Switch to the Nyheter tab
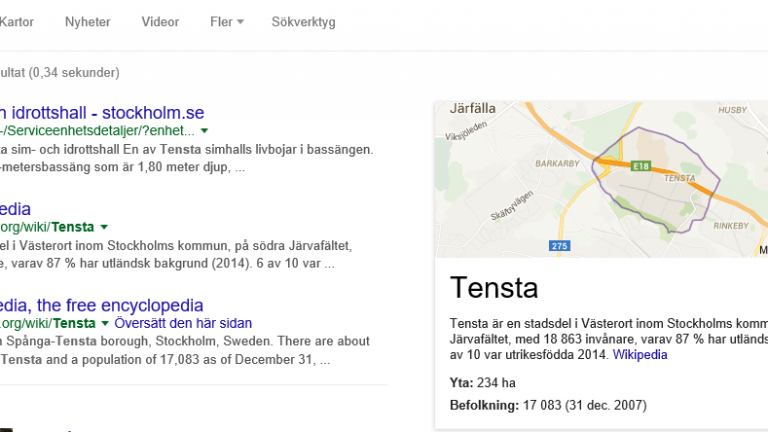The width and height of the screenshot is (768, 432). 88,22
